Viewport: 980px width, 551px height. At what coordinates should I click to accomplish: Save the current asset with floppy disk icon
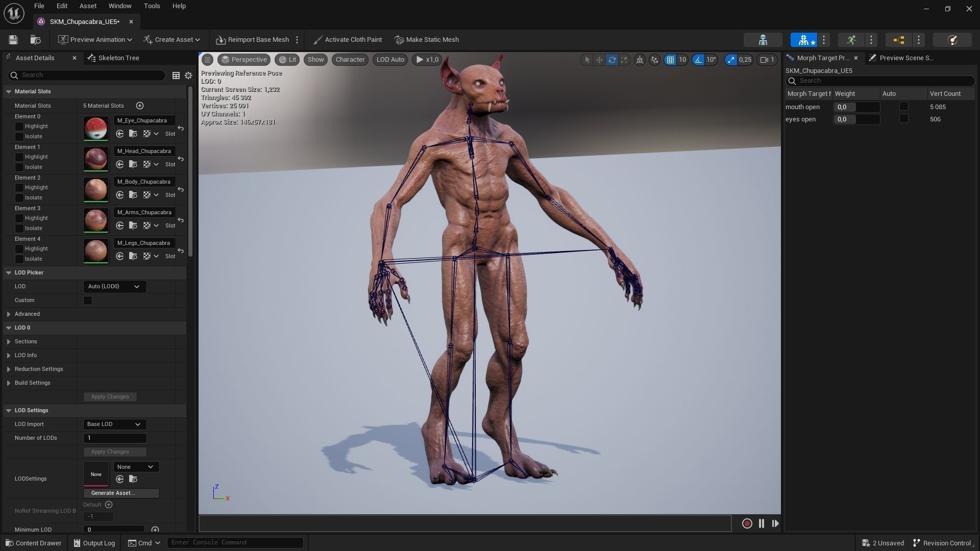pos(13,40)
